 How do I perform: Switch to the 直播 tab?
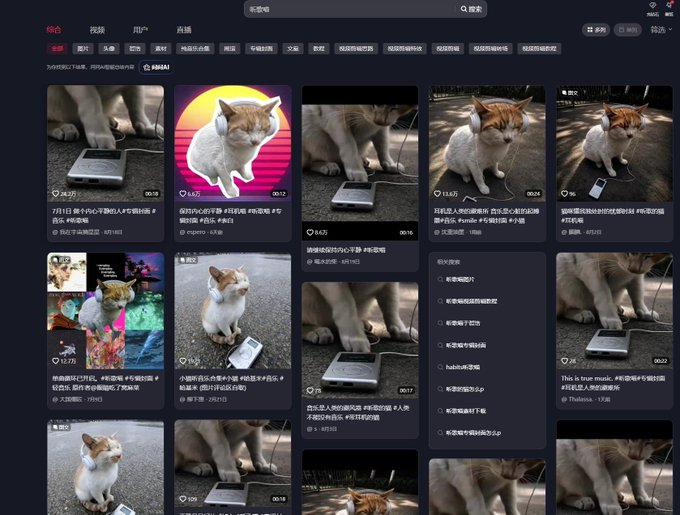pos(184,30)
